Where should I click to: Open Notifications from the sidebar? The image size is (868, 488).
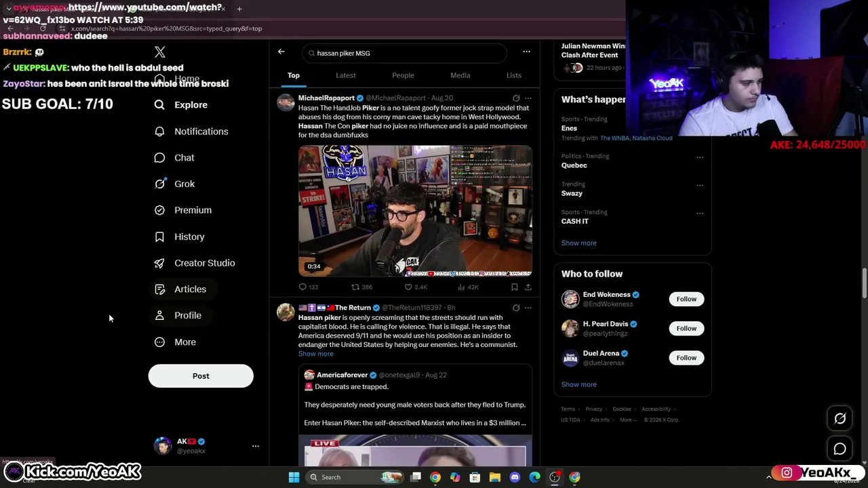coord(191,131)
